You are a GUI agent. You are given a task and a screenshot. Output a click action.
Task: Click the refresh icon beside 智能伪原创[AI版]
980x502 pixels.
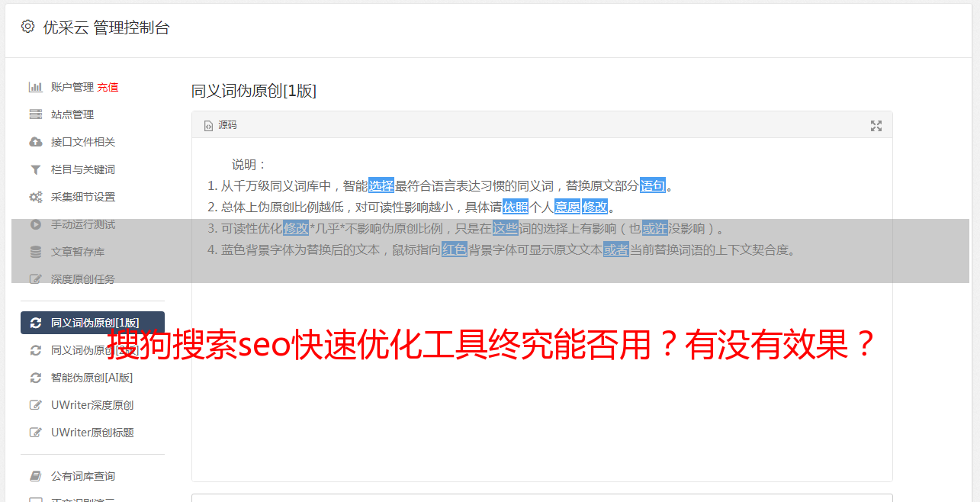pos(35,378)
